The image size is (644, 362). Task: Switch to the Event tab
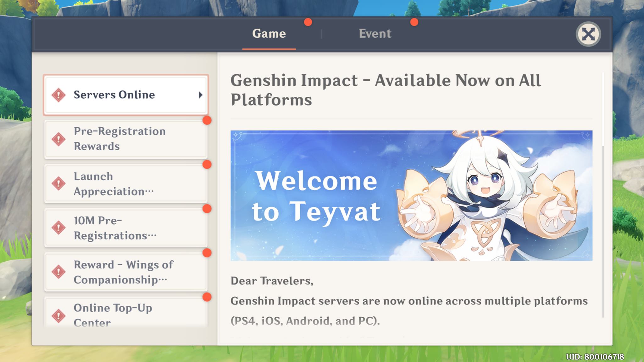pyautogui.click(x=375, y=34)
